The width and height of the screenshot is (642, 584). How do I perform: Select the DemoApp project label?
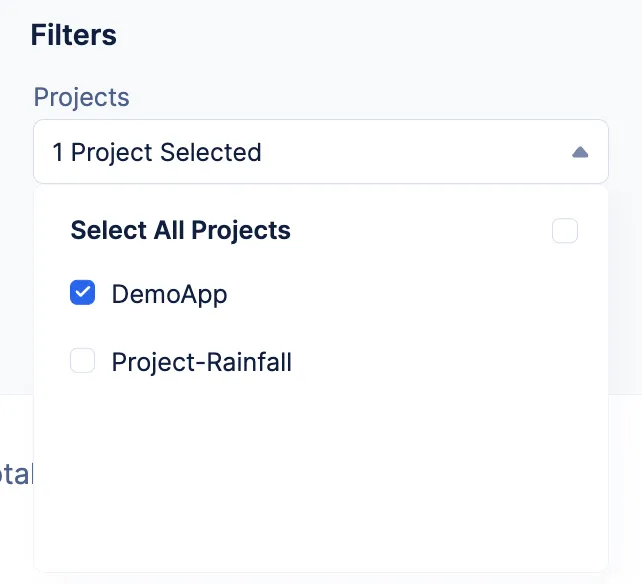tap(169, 294)
